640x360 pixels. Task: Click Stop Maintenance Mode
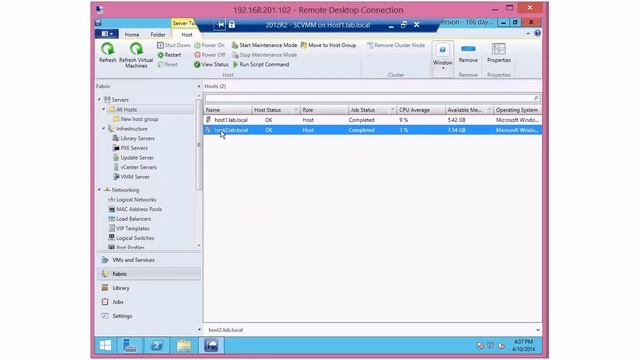tap(264, 55)
